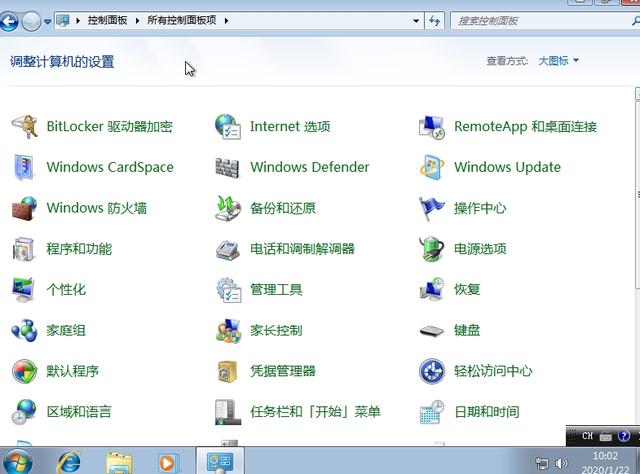Viewport: 640px width, 474px height.
Task: Open the 电话和调制解调器 phone icon
Action: pos(227,250)
